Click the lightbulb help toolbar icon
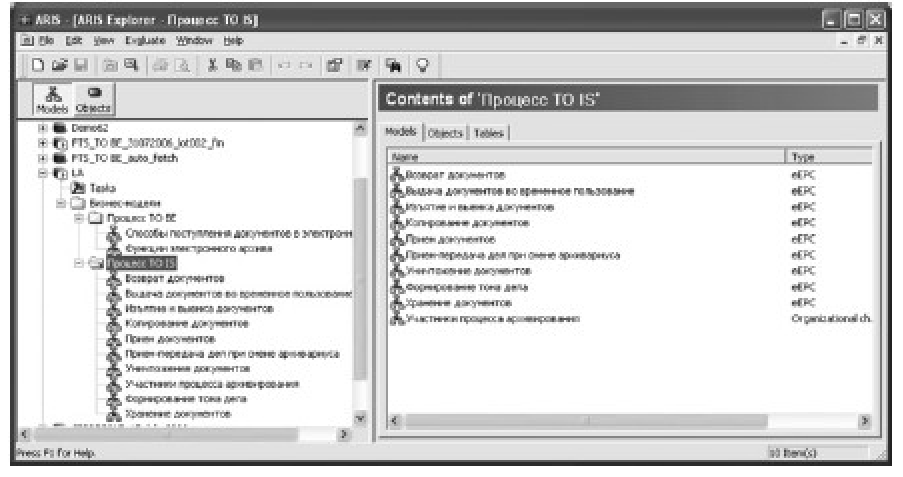Viewport: 903px width, 477px height. pos(423,65)
